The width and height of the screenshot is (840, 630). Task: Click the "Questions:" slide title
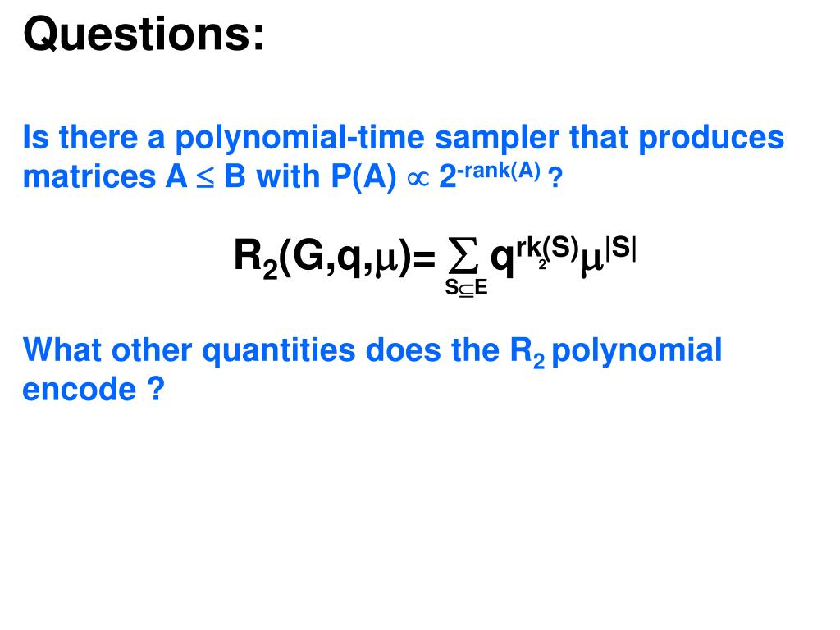point(144,34)
